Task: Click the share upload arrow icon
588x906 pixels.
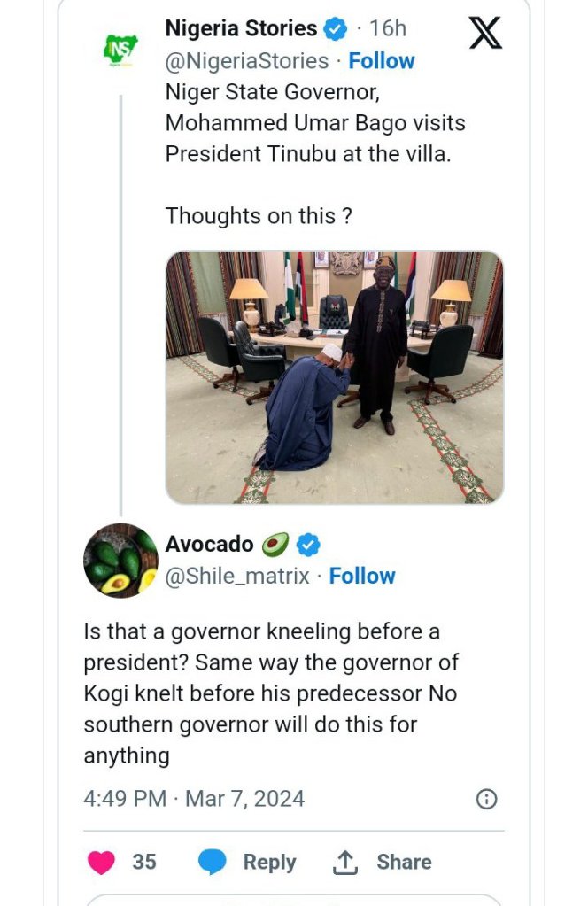Action: click(344, 862)
